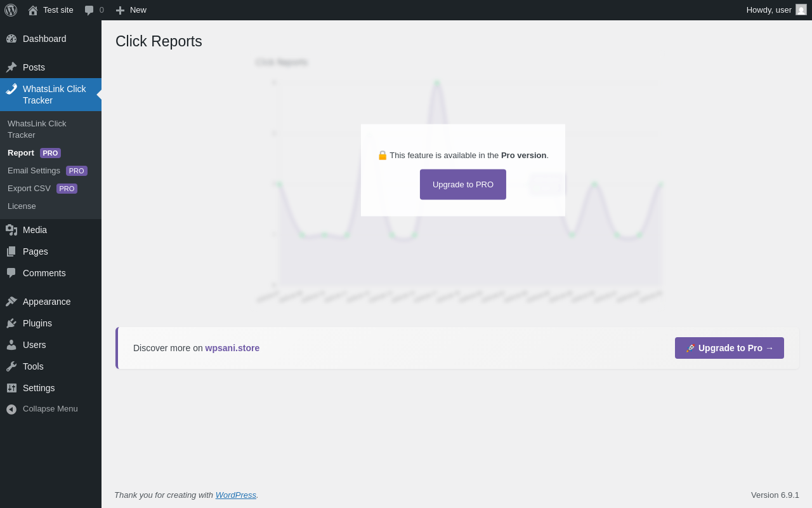
Task: Click the Users person icon
Action: pyautogui.click(x=11, y=345)
